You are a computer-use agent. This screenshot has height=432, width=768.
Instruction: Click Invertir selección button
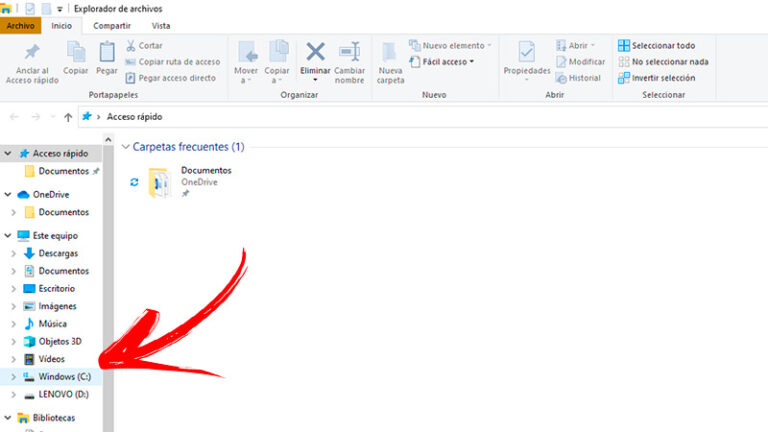pos(656,78)
